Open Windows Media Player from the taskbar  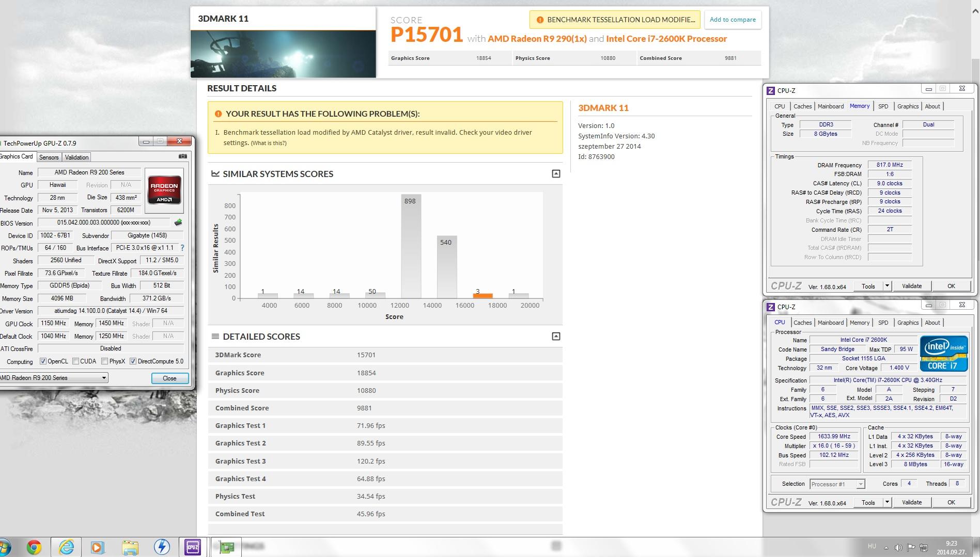[x=98, y=547]
